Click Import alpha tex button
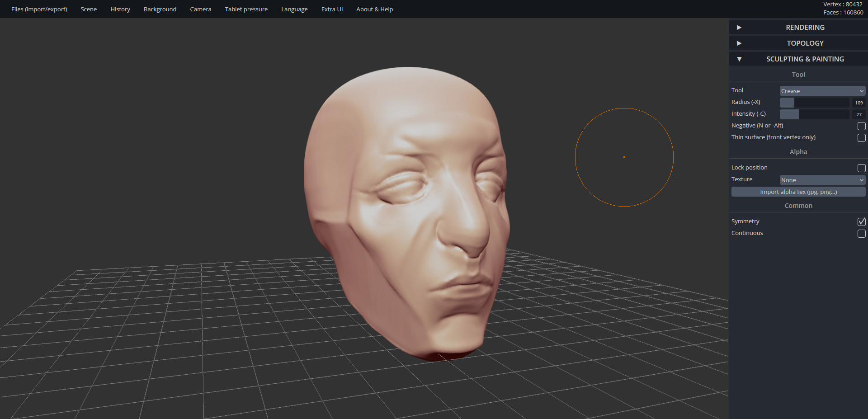868x419 pixels. click(x=798, y=192)
